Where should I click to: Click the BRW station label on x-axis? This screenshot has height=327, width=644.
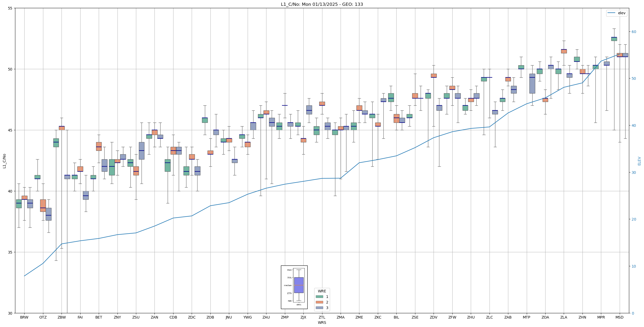click(x=24, y=317)
